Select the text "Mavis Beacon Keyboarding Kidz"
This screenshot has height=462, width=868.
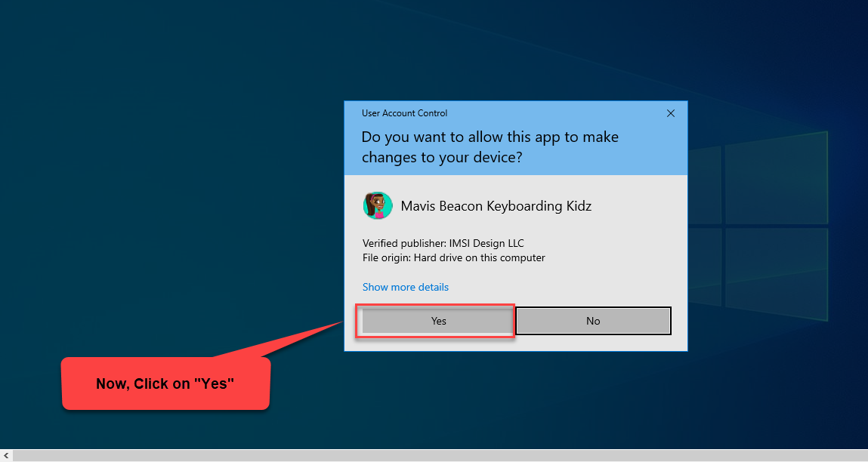point(496,206)
